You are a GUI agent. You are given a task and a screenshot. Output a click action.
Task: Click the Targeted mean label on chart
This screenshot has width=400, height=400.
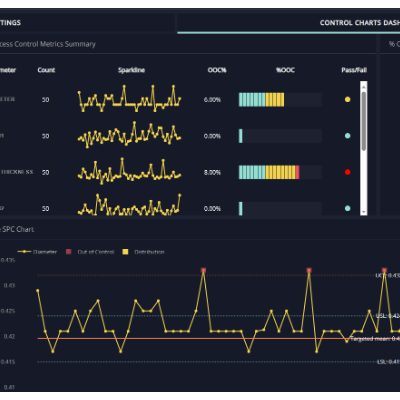pos(375,339)
